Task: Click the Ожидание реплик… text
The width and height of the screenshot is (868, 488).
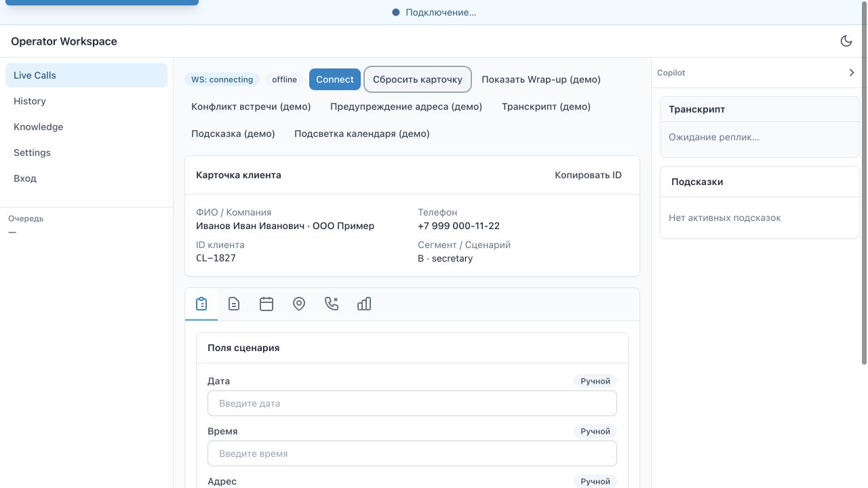Action: 714,137
